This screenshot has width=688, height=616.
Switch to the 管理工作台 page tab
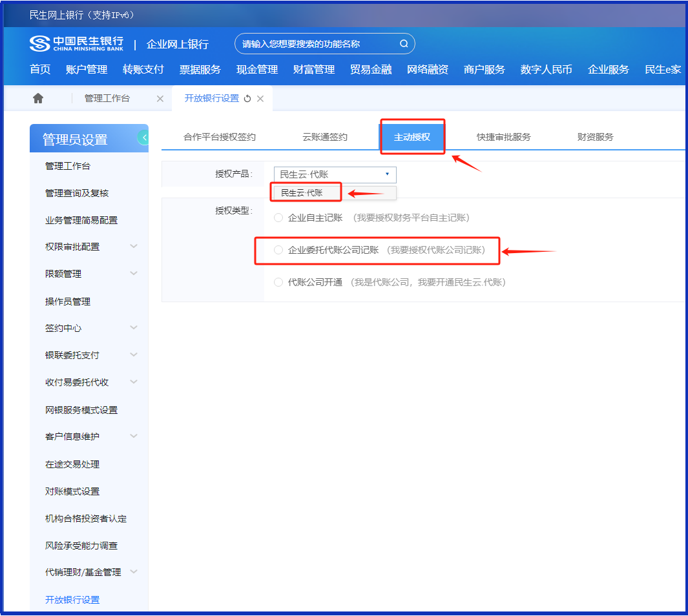pyautogui.click(x=107, y=98)
